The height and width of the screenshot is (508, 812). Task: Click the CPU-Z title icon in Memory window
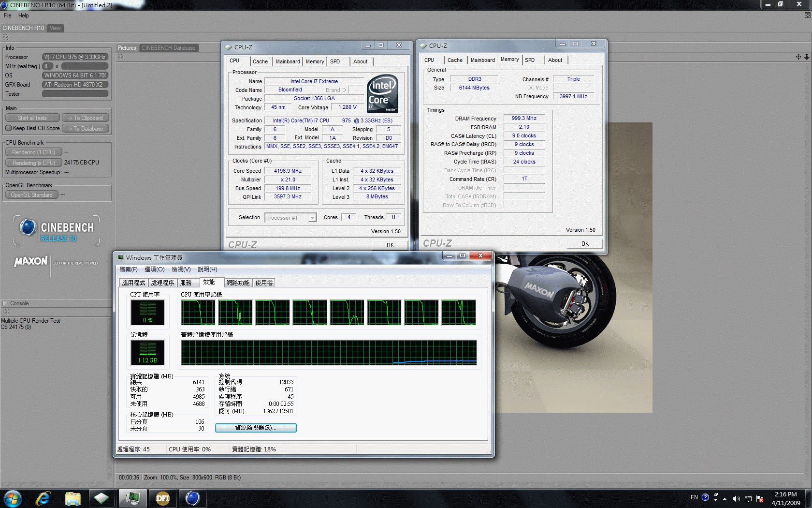pos(423,46)
